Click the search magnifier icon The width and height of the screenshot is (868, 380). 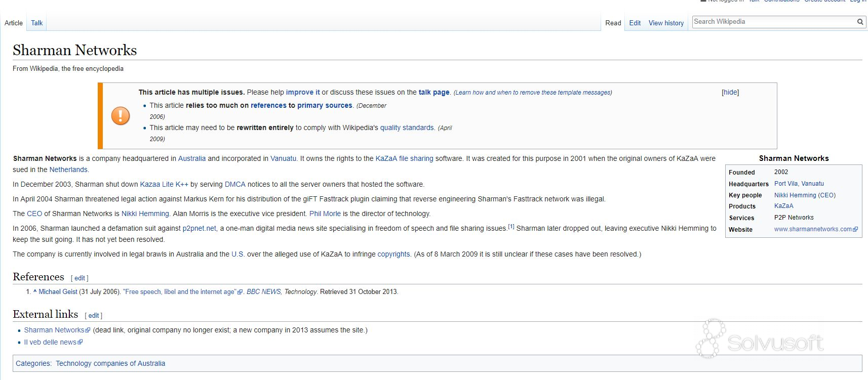tap(860, 22)
